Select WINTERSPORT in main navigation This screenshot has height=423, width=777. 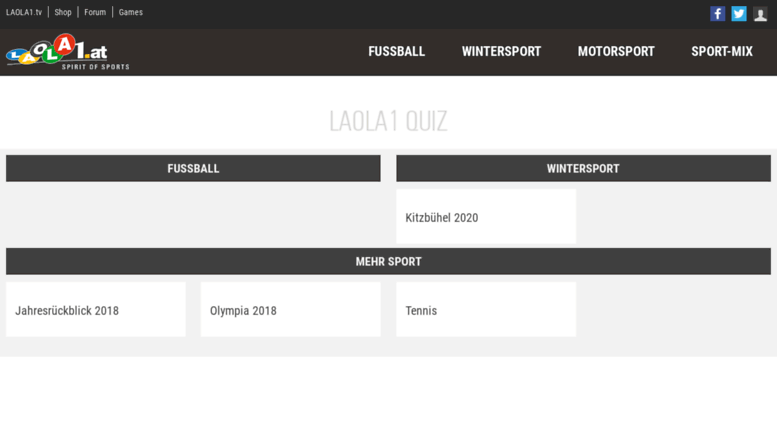pyautogui.click(x=501, y=52)
